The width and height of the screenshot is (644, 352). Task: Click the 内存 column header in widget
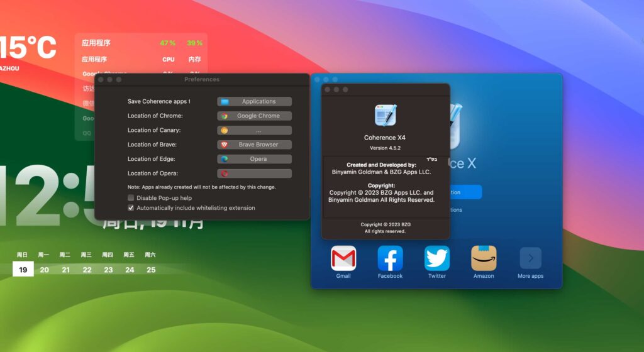click(195, 59)
